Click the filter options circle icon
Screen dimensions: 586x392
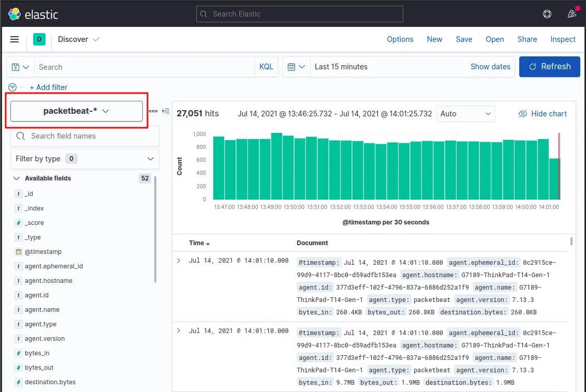point(12,87)
